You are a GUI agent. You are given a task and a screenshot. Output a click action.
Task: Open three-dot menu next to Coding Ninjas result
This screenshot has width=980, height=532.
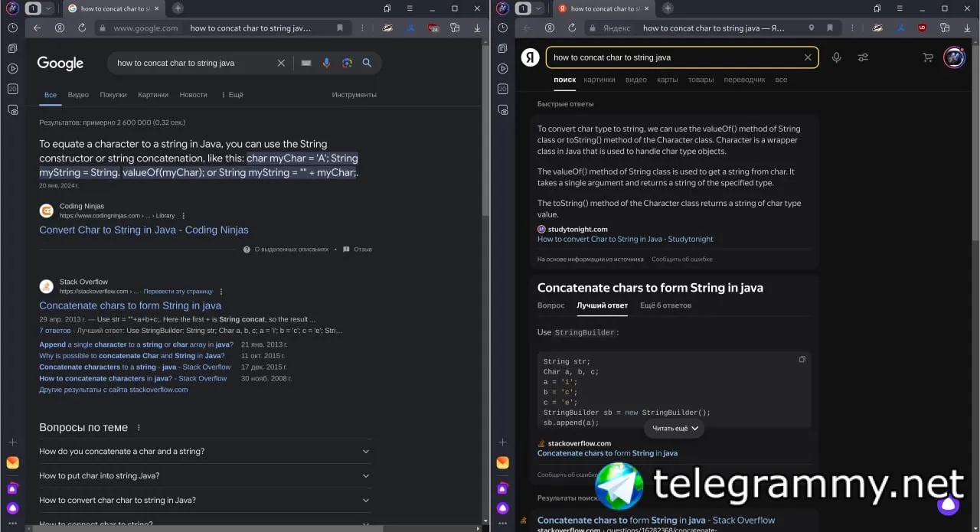click(183, 216)
